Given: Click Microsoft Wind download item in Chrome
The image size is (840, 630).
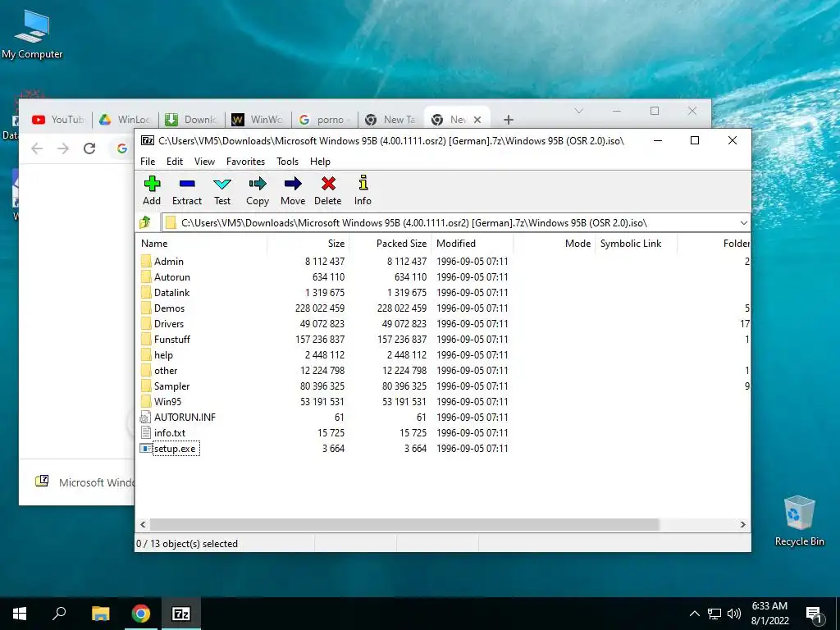Looking at the screenshot, I should click(84, 482).
